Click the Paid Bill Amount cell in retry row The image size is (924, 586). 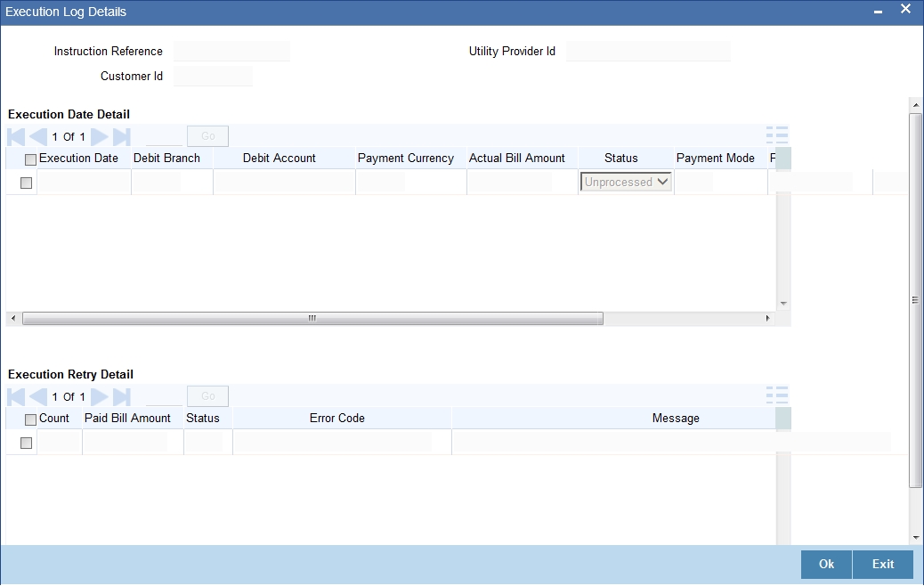[126, 442]
